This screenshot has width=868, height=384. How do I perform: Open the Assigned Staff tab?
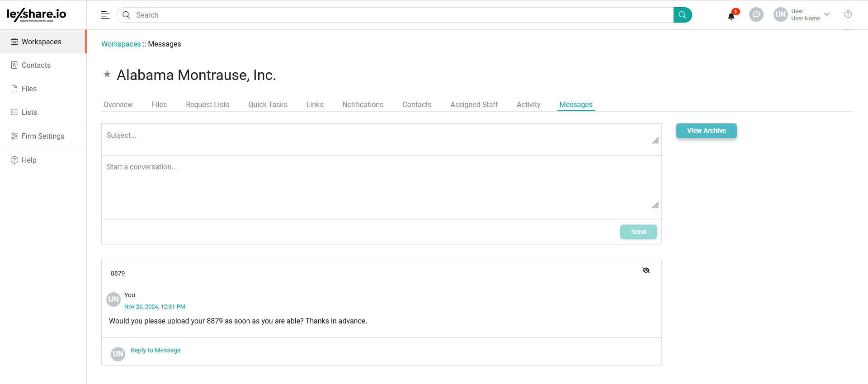coord(474,104)
